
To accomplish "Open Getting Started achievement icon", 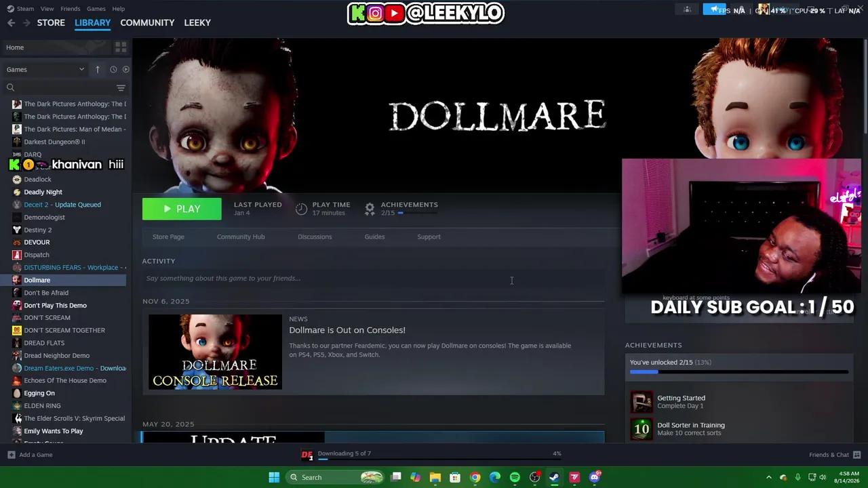I will click(x=642, y=402).
